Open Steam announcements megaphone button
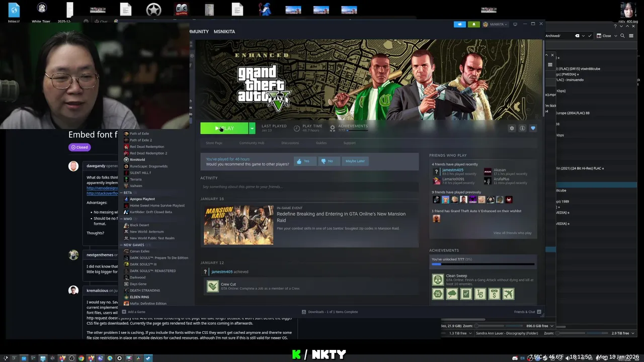The height and width of the screenshot is (362, 644). click(x=459, y=24)
